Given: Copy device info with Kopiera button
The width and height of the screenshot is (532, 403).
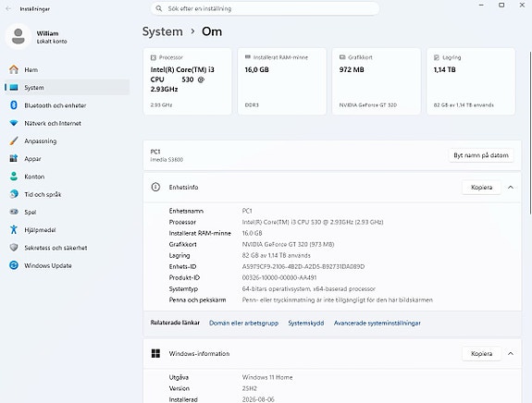Looking at the screenshot, I should (x=481, y=187).
